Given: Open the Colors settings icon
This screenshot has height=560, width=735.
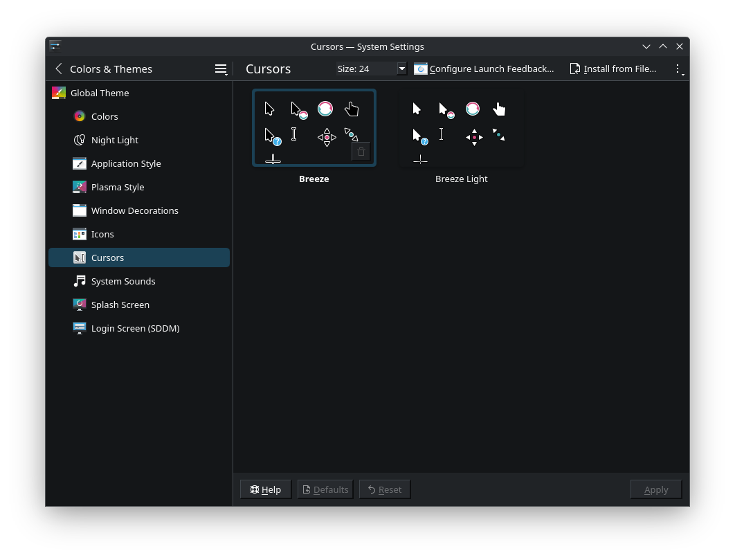Looking at the screenshot, I should click(80, 116).
